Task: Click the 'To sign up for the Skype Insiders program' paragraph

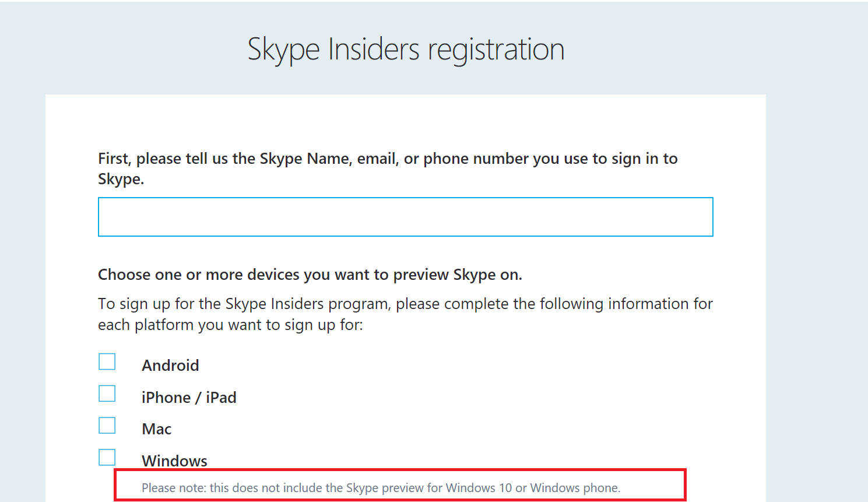Action: click(x=405, y=314)
